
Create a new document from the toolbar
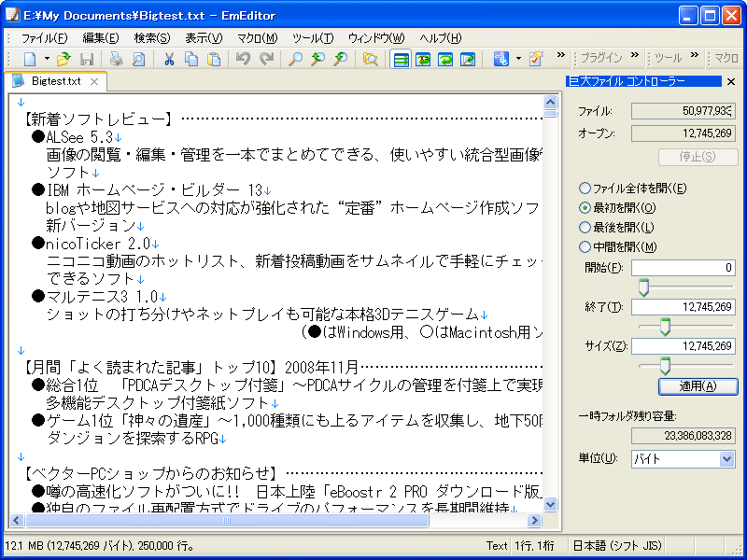coord(30,59)
